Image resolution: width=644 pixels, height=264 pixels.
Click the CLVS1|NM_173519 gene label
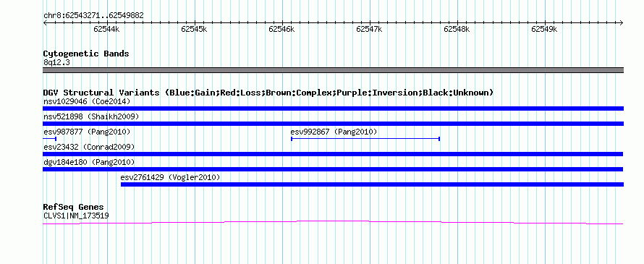click(76, 216)
